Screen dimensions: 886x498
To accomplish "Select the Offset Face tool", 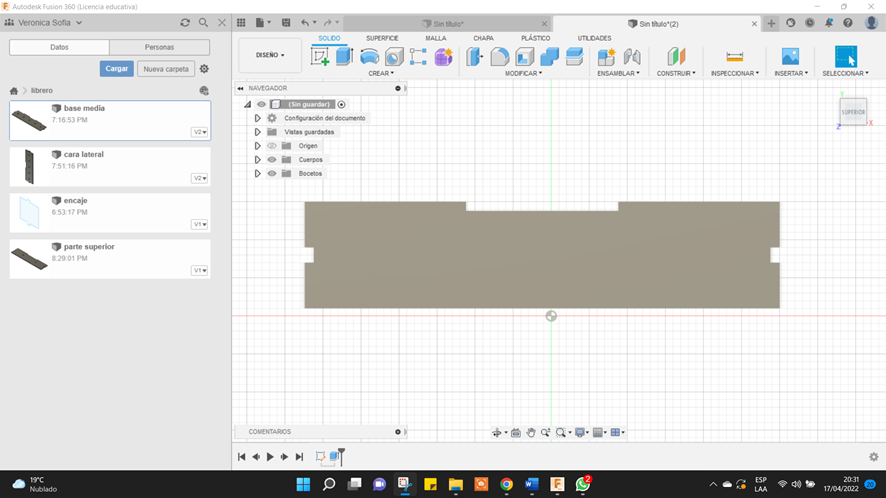I will [x=574, y=57].
